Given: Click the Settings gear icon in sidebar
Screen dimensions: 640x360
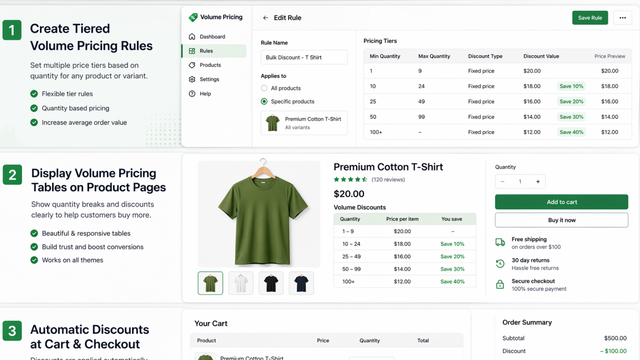Looking at the screenshot, I should click(x=192, y=79).
